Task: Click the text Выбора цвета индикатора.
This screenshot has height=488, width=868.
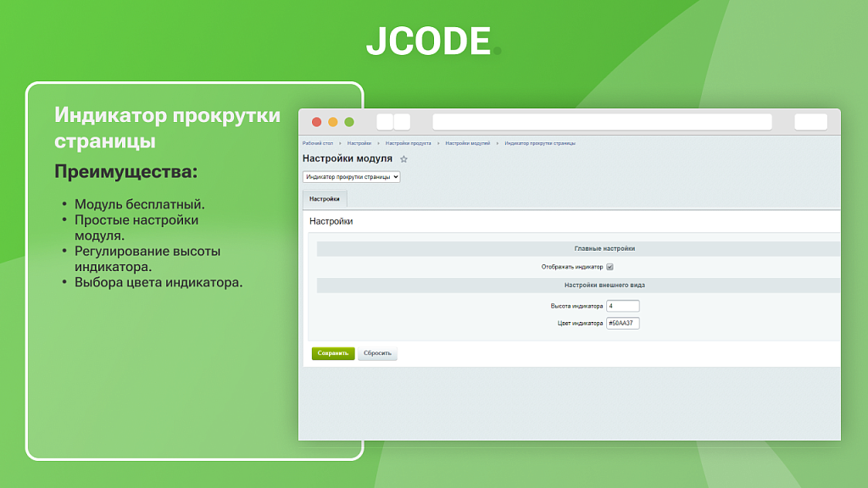Action: (159, 282)
